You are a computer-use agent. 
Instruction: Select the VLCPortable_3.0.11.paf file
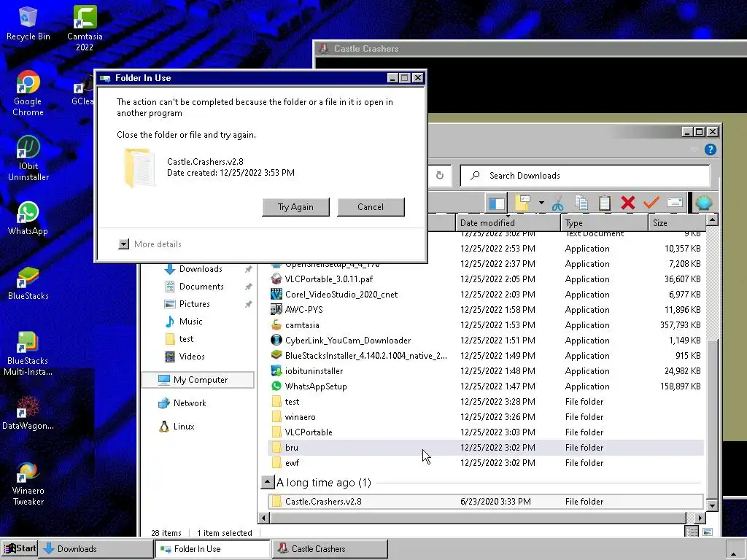486,279
